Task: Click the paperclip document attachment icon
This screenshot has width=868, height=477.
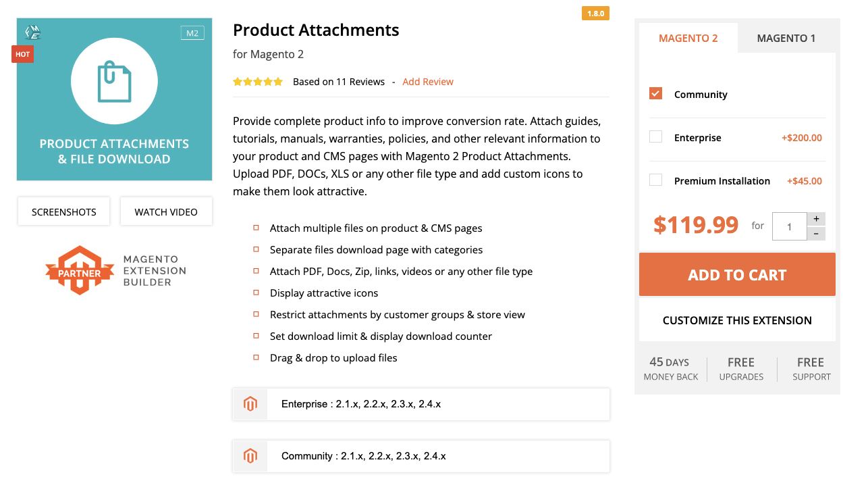Action: pyautogui.click(x=114, y=82)
